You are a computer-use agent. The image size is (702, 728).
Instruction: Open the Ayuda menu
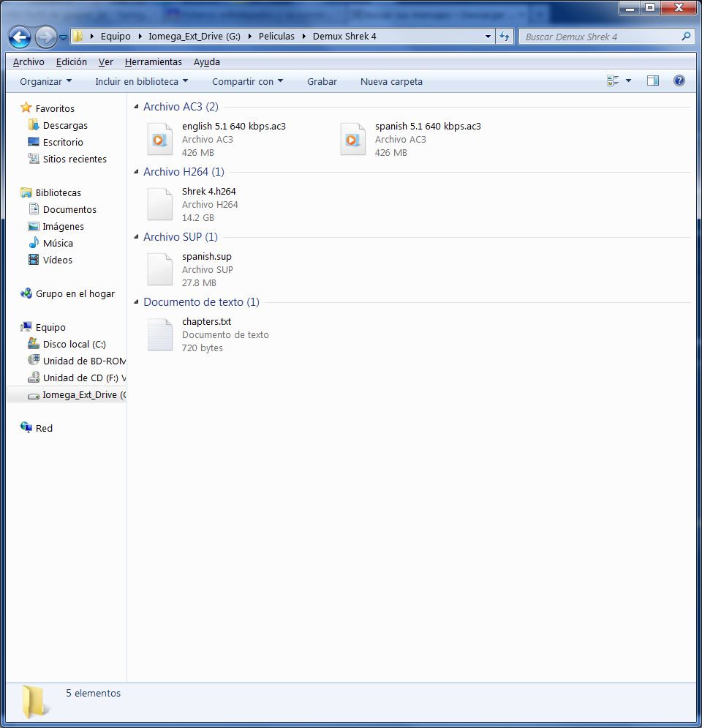[x=207, y=61]
